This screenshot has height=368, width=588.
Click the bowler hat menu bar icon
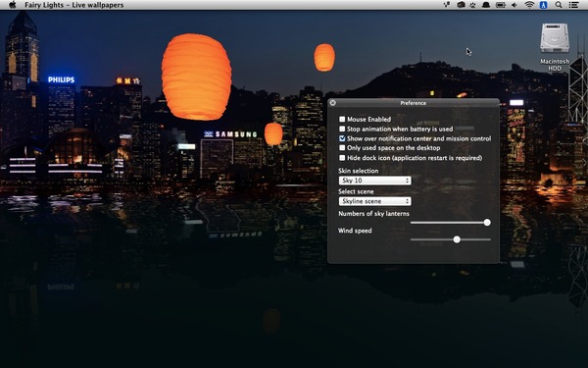point(486,5)
